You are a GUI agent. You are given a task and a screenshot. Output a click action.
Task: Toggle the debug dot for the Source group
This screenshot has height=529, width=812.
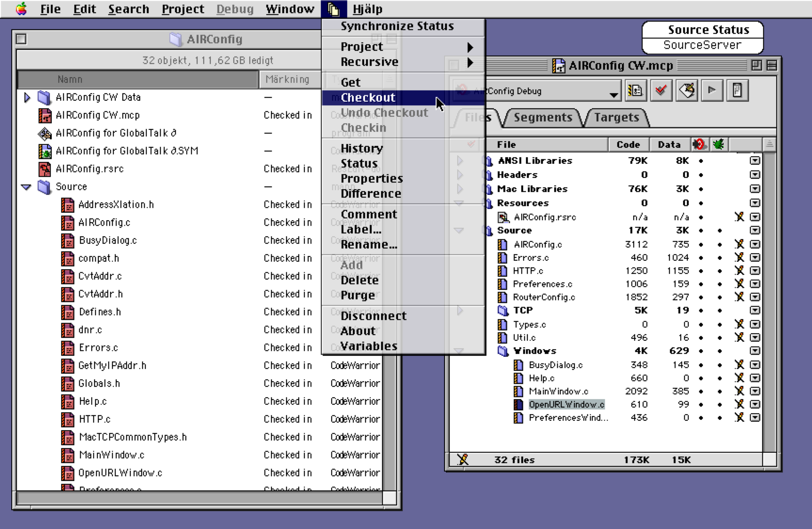tap(720, 231)
